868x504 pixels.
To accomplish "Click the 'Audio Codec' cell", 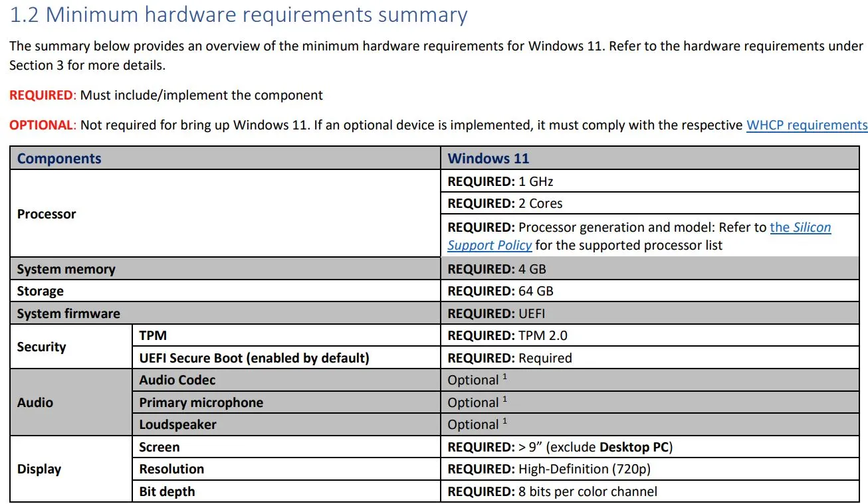I will pyautogui.click(x=286, y=380).
